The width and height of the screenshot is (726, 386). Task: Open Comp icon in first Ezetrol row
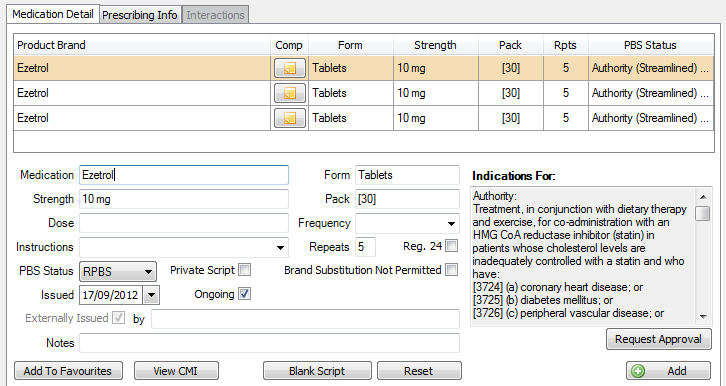click(290, 68)
